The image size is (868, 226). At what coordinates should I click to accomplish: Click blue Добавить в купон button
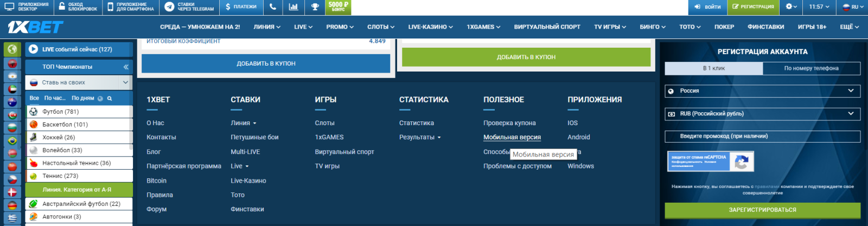tap(266, 63)
